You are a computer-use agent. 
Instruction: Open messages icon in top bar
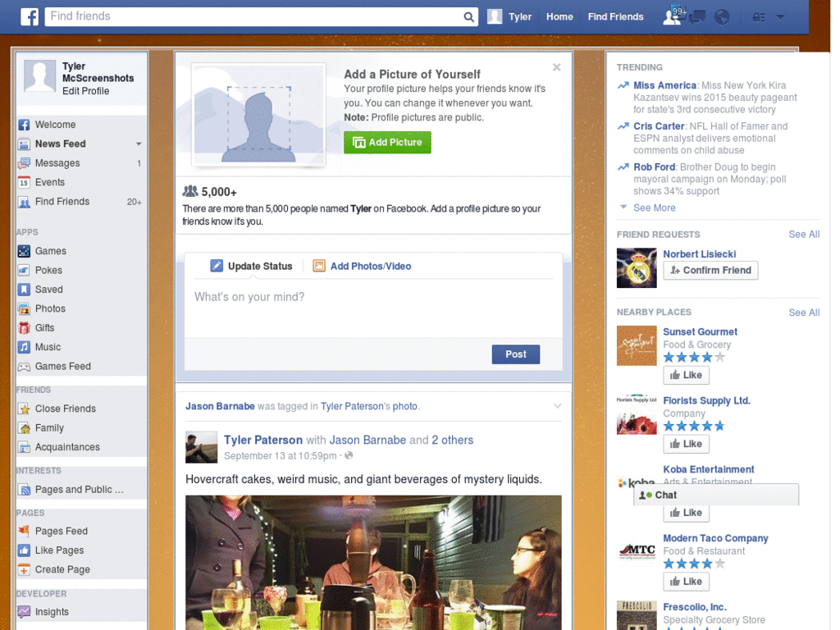(x=697, y=16)
